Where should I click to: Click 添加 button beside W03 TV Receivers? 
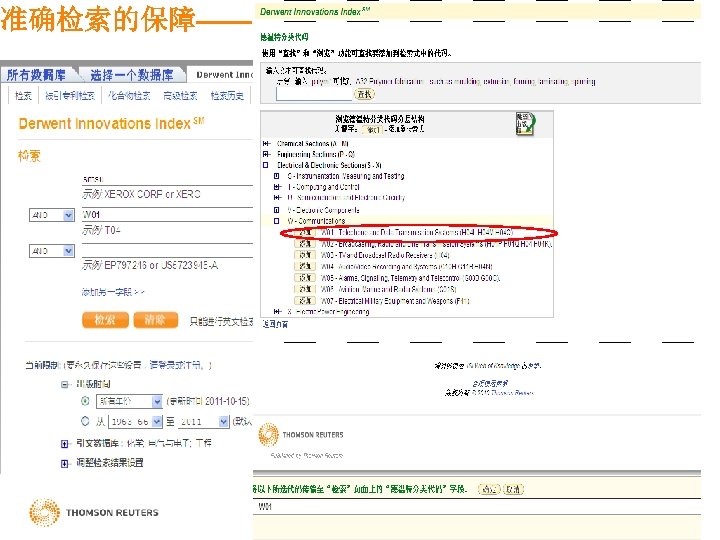(x=305, y=255)
